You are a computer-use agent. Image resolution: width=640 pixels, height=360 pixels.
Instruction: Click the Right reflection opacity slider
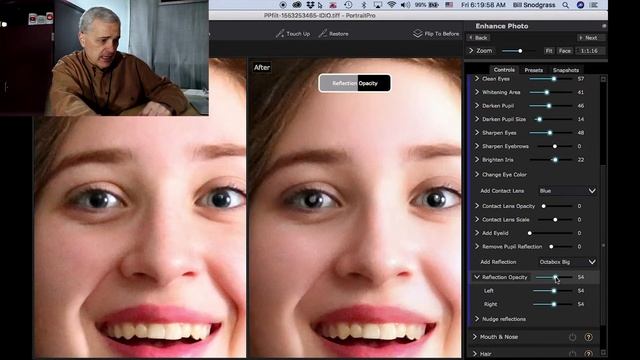552,304
